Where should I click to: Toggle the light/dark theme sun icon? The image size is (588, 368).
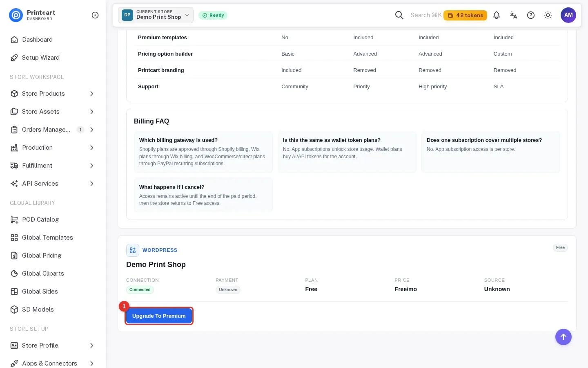pyautogui.click(x=548, y=15)
